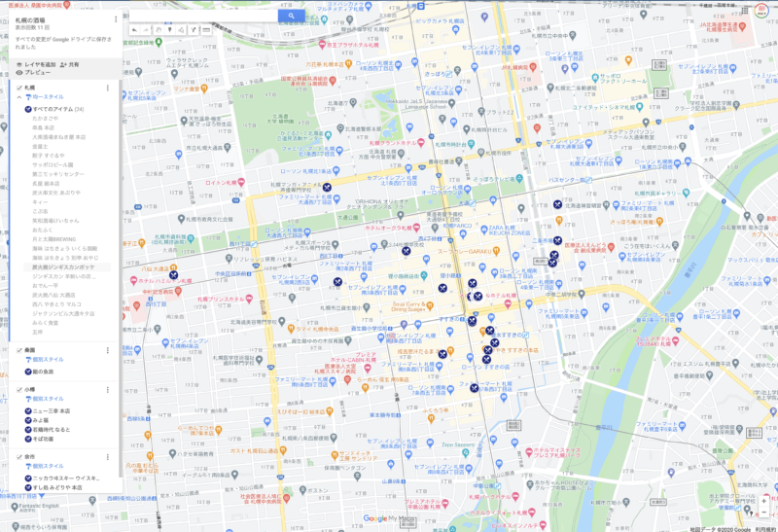
Task: Select 西八 やきとり マルコ in the list
Action: pos(56,304)
